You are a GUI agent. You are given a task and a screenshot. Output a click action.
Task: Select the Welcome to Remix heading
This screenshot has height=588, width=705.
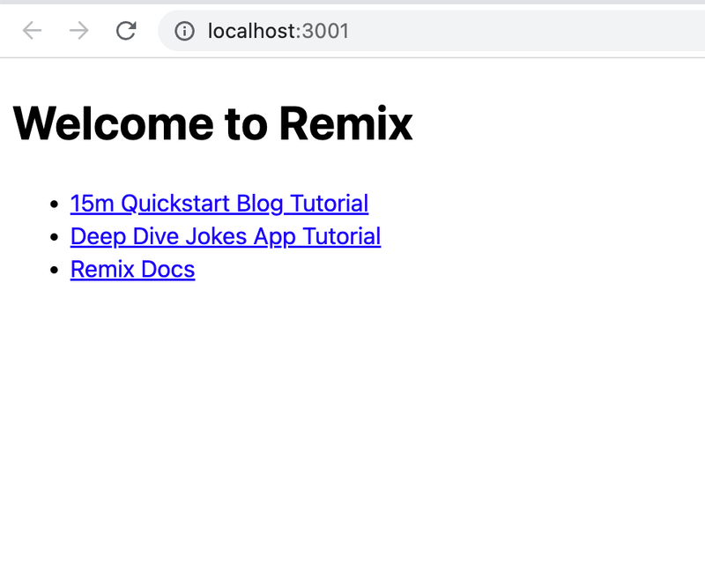212,123
